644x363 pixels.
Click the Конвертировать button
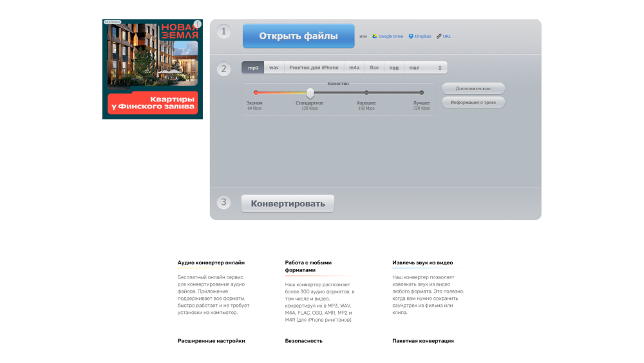(x=287, y=204)
